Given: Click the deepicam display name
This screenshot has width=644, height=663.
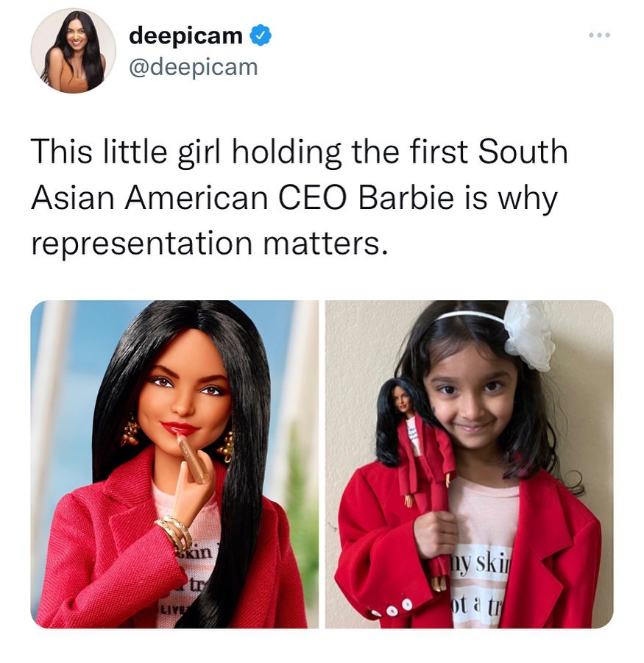Looking at the screenshot, I should (185, 35).
